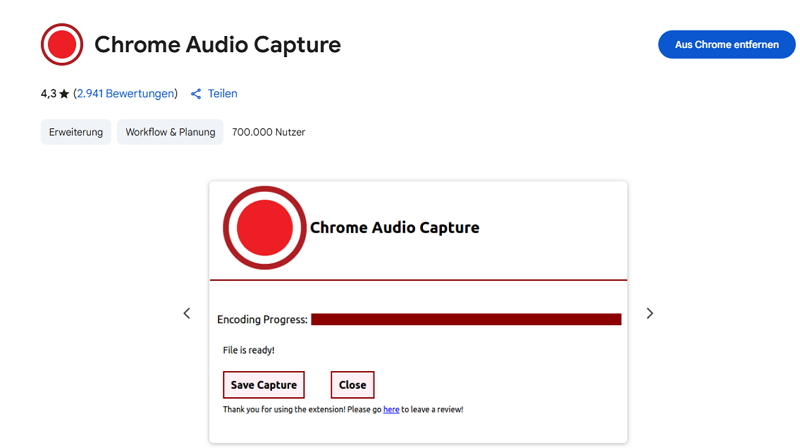Viewport: 800px width, 448px height.
Task: Click the 4,3 rating number
Action: pyautogui.click(x=48, y=94)
